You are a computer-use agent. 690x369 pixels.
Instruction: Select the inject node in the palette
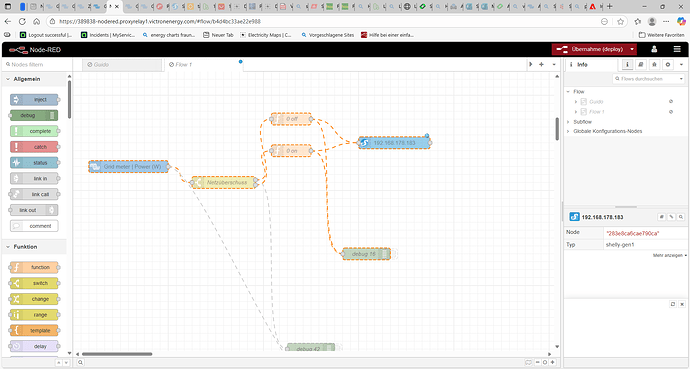34,100
